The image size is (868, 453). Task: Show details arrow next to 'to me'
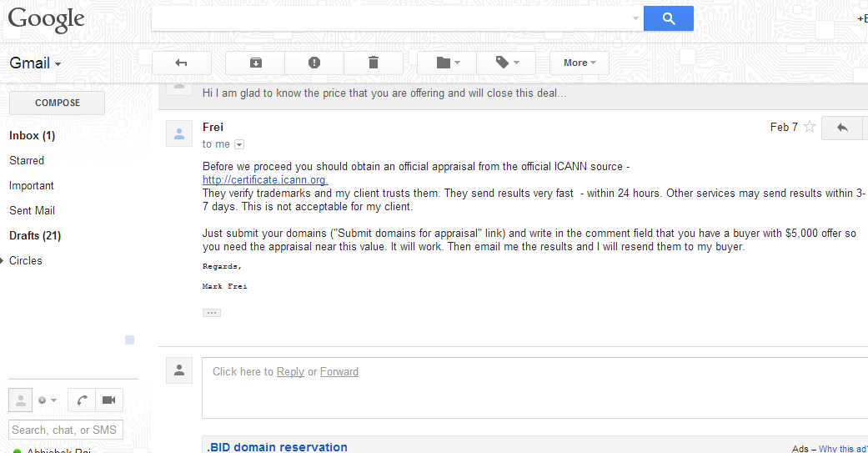[239, 144]
